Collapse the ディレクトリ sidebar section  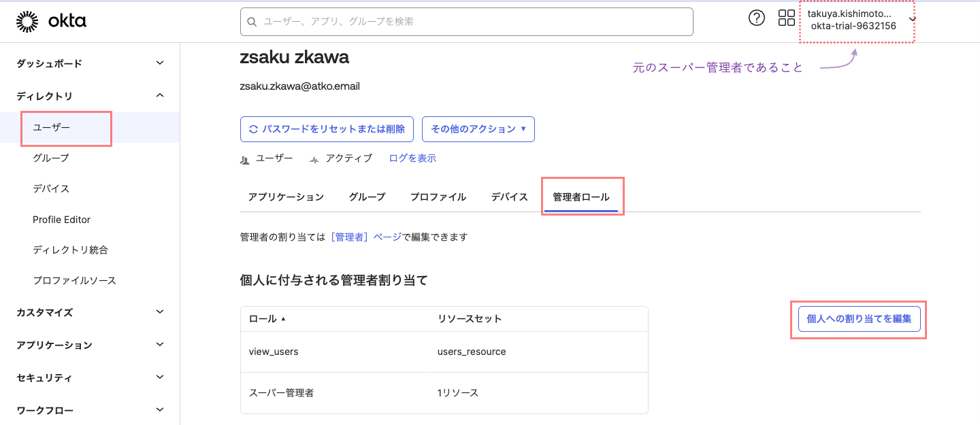tap(159, 95)
